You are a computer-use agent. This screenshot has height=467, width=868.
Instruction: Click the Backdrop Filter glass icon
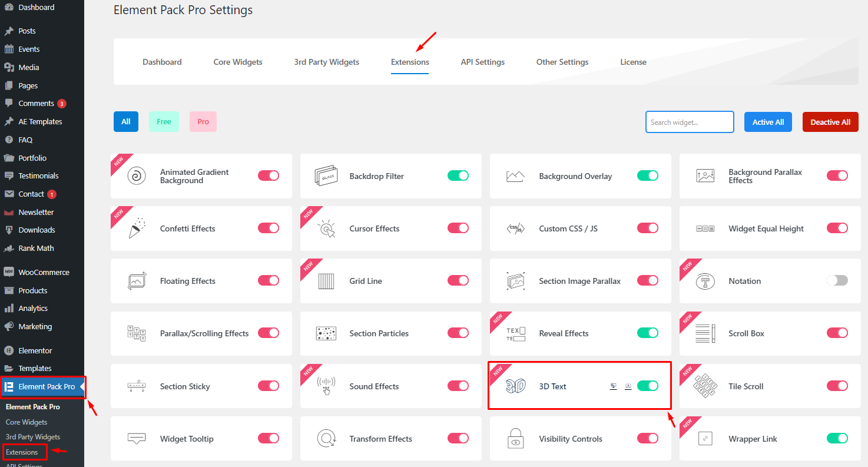[x=326, y=176]
